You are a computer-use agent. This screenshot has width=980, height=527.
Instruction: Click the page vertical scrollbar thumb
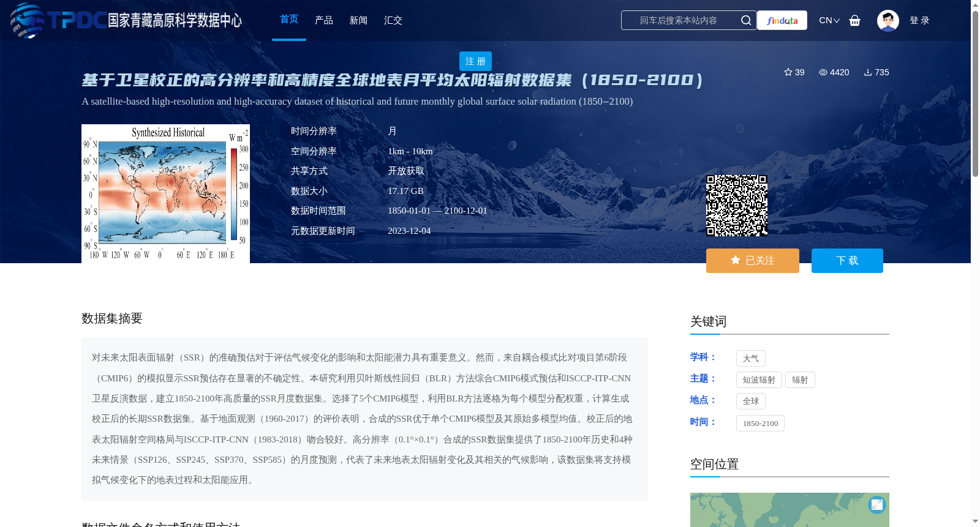coord(975,94)
